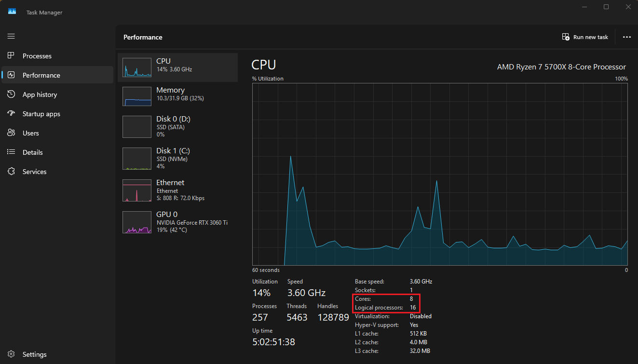Click the "14% 3.60 GHz" CPU summary
Image resolution: width=638 pixels, height=364 pixels.
pyautogui.click(x=174, y=69)
